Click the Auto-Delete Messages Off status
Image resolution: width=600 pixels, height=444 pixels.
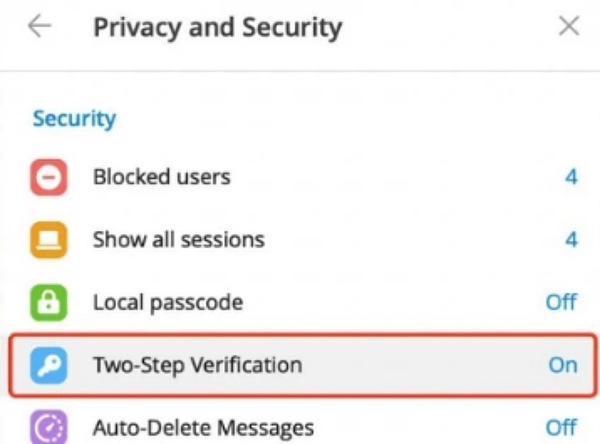561,428
